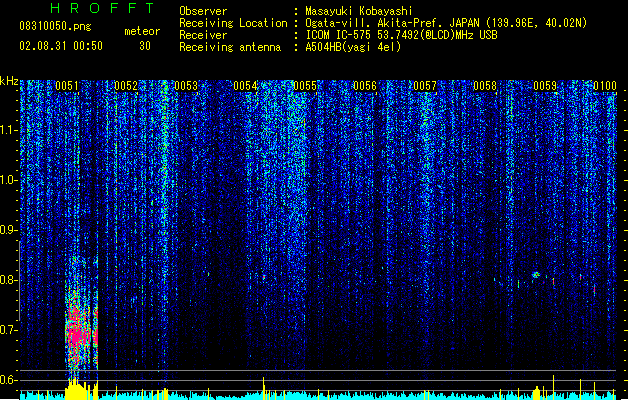The height and width of the screenshot is (400, 629).
Task: Click the 0100 time marker
Action: tap(605, 86)
